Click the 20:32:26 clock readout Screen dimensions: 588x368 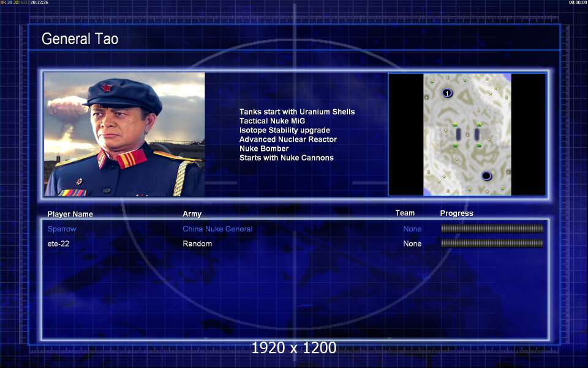(39, 2)
